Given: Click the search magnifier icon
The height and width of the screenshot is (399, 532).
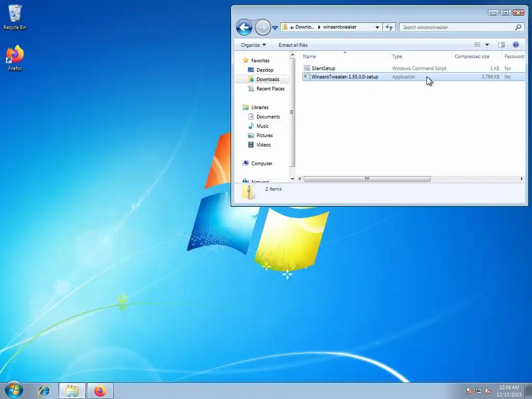Looking at the screenshot, I should [518, 27].
